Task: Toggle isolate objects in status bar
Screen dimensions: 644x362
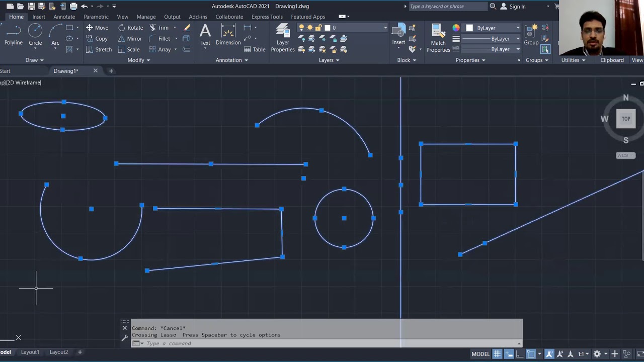Action: 626,354
